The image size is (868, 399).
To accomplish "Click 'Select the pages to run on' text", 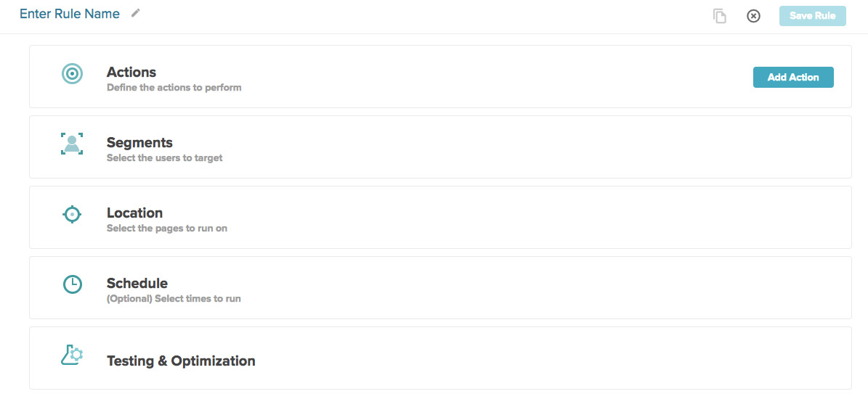I will point(166,229).
